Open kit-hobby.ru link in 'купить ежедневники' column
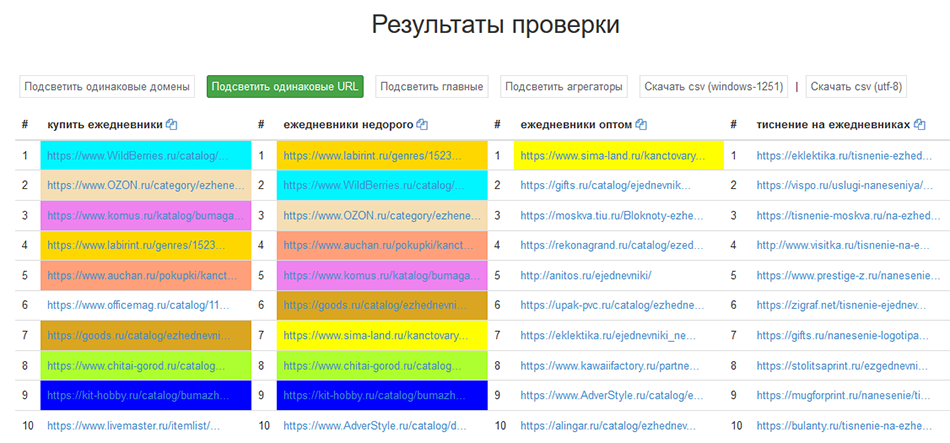This screenshot has width=950, height=443. (x=139, y=396)
